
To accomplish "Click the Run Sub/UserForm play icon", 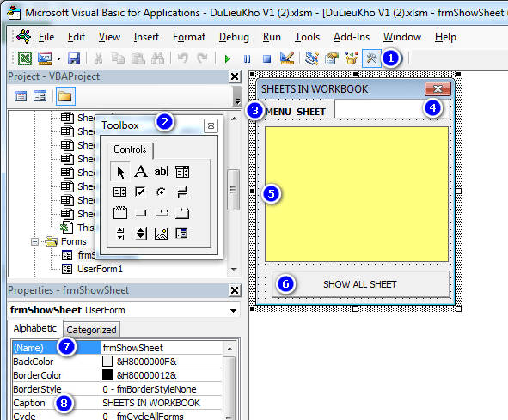I will [227, 58].
